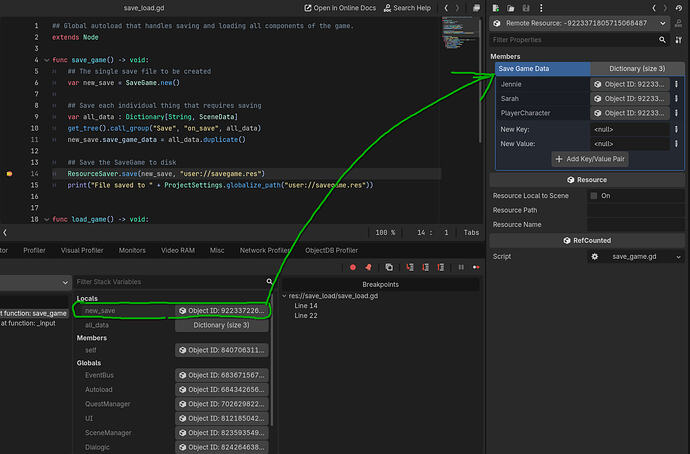Image resolution: width=690 pixels, height=454 pixels.
Task: Click Add Key/Value Pair button
Action: [x=590, y=159]
